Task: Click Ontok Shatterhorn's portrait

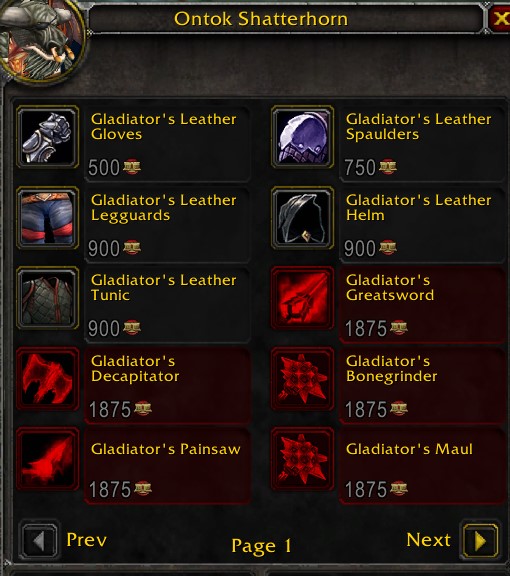Action: tap(41, 39)
